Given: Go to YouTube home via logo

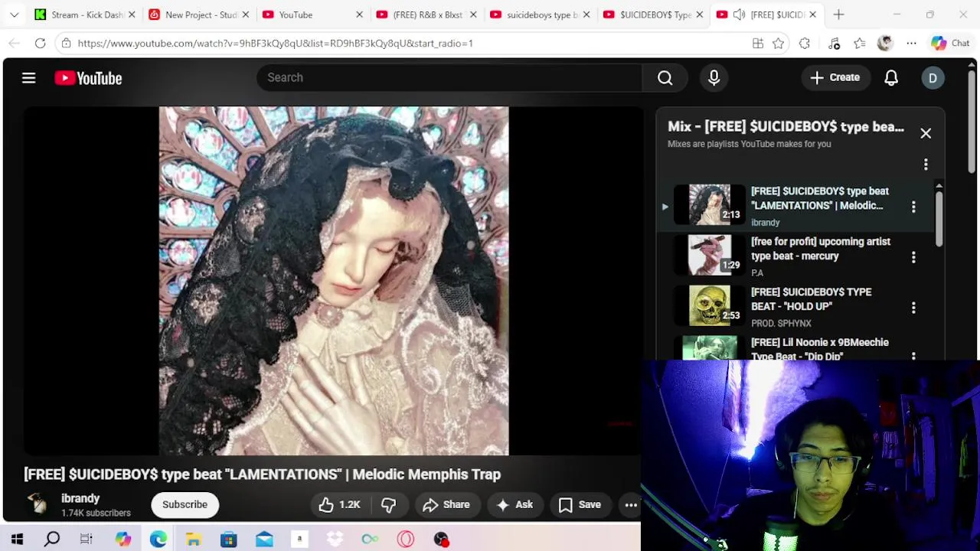Looking at the screenshot, I should pos(88,78).
